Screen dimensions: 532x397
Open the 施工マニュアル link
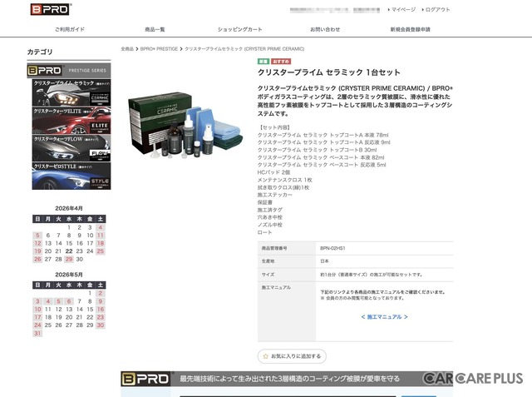click(x=384, y=316)
